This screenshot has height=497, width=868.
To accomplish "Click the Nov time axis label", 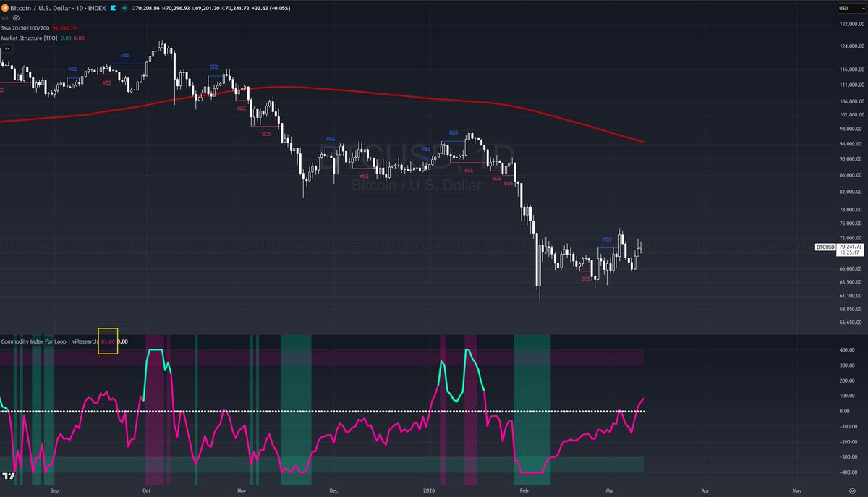I will coord(242,489).
